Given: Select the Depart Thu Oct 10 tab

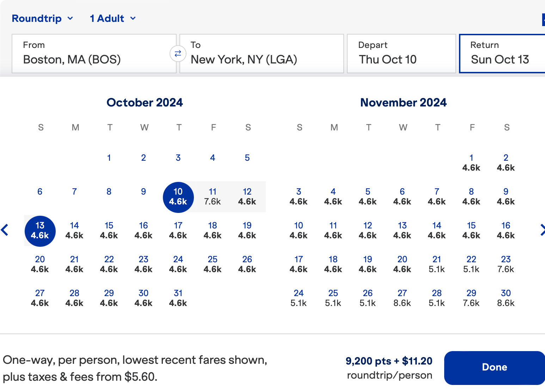Looking at the screenshot, I should tap(401, 54).
